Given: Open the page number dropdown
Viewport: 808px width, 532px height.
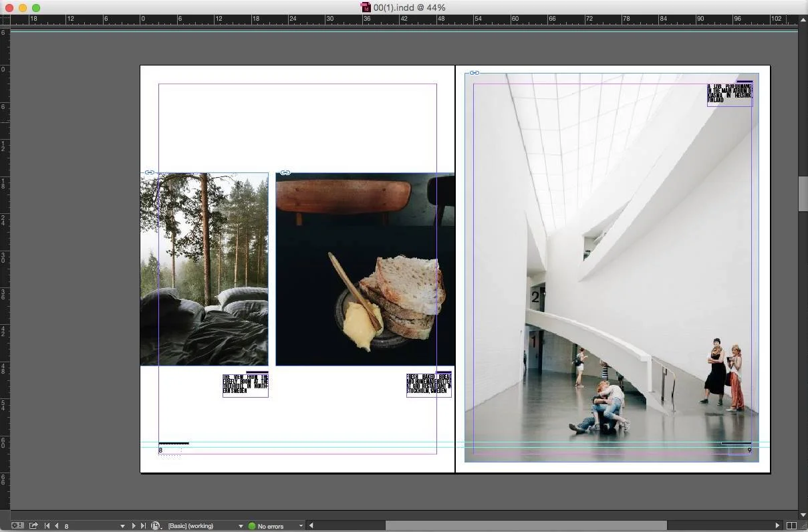Looking at the screenshot, I should click(x=122, y=526).
